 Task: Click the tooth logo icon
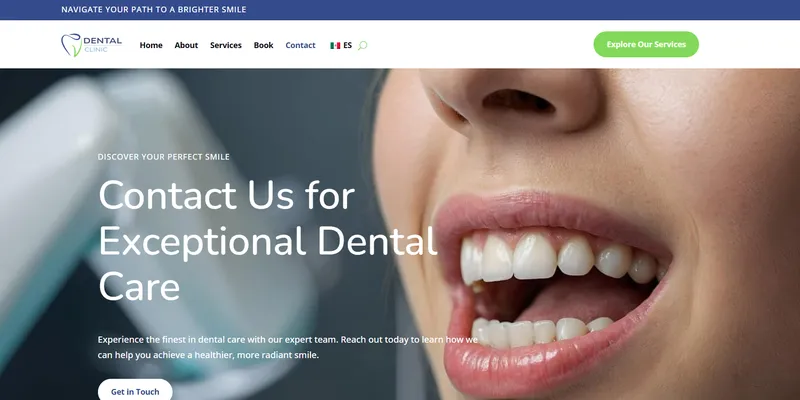coord(70,45)
